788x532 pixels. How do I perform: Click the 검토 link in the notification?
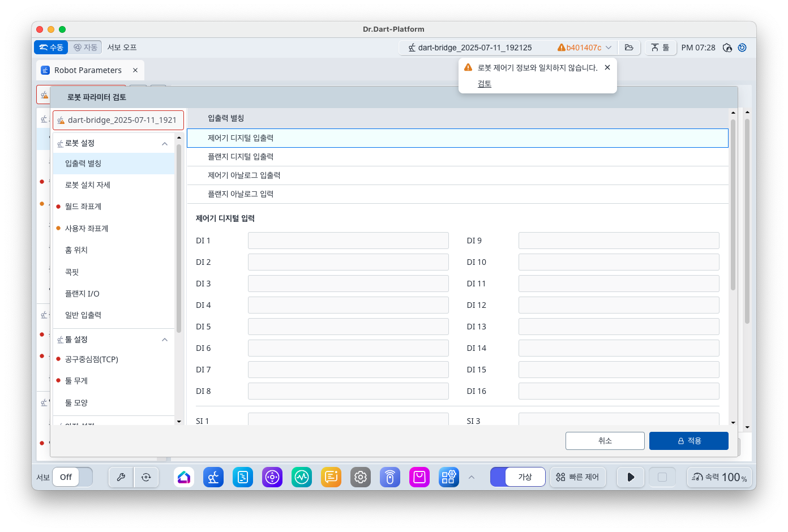pyautogui.click(x=485, y=84)
